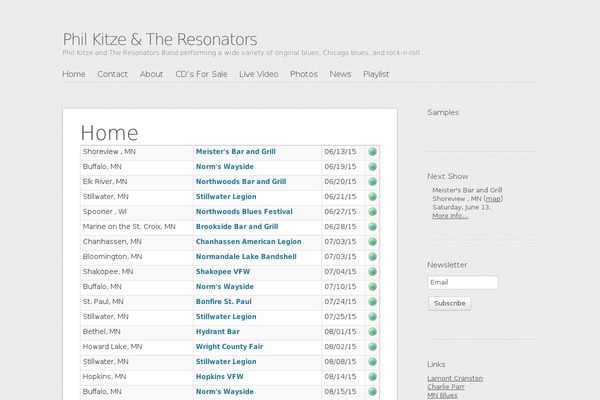Click the globe icon in Chanhassen American Legion row
This screenshot has height=400, width=600.
[x=372, y=242]
